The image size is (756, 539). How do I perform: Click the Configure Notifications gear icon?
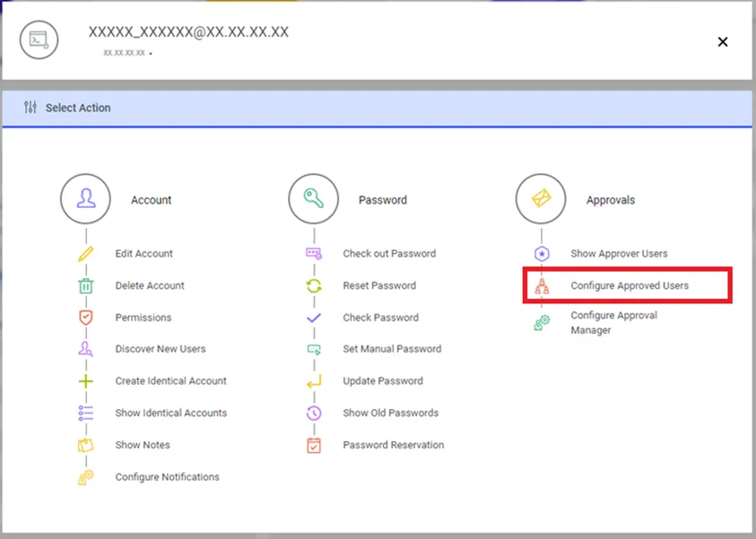pyautogui.click(x=86, y=477)
